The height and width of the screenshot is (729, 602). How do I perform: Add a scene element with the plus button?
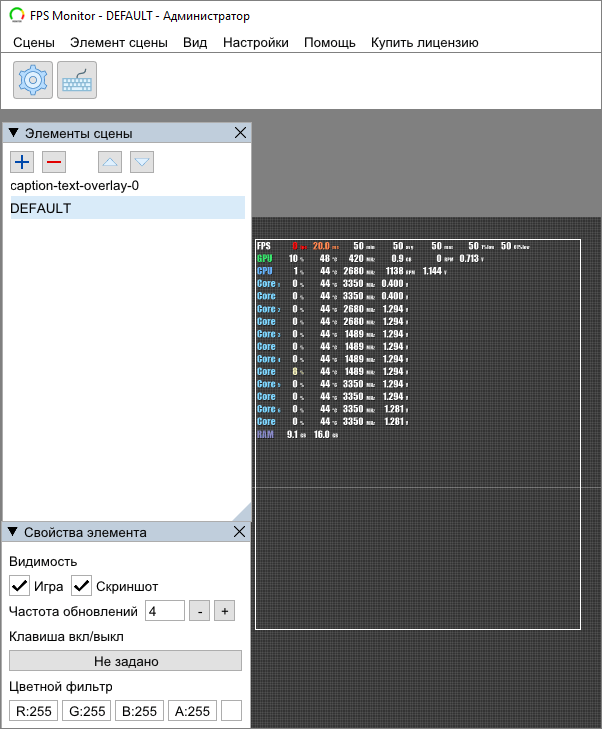click(22, 162)
